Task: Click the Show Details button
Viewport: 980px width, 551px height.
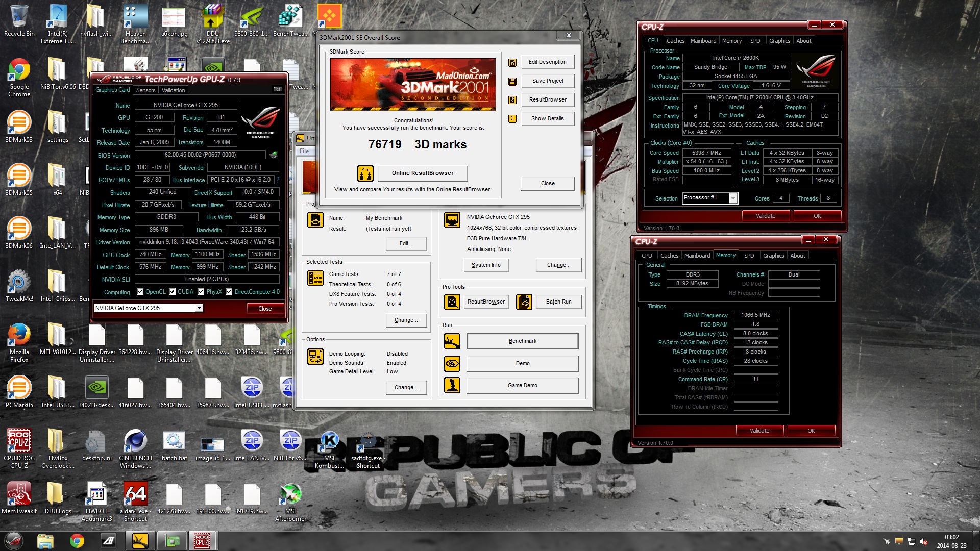Action: click(548, 119)
